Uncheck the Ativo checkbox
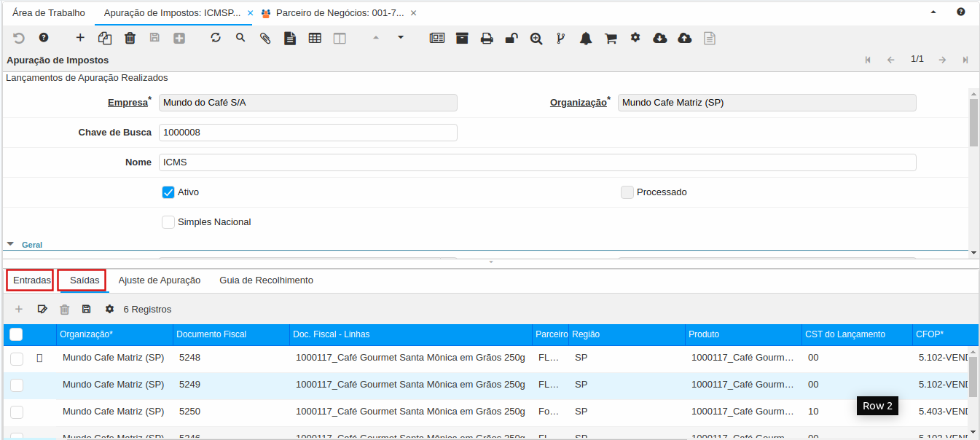This screenshot has height=440, width=980. tap(168, 192)
